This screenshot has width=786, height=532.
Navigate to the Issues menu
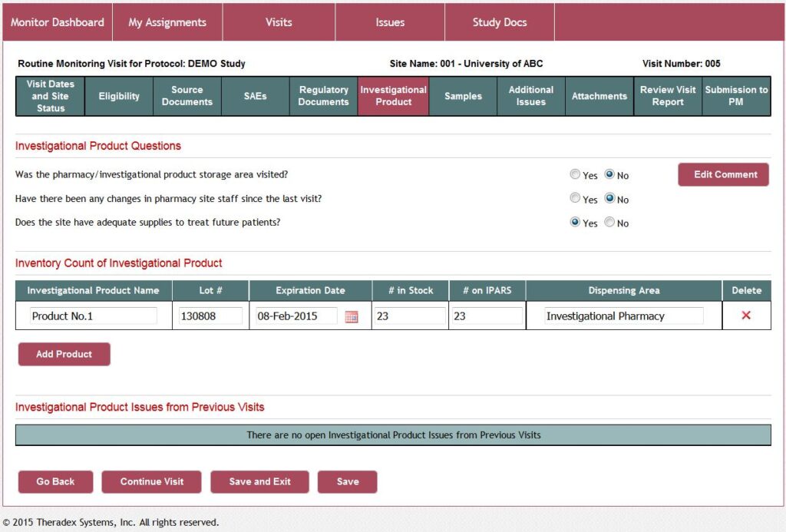[390, 22]
